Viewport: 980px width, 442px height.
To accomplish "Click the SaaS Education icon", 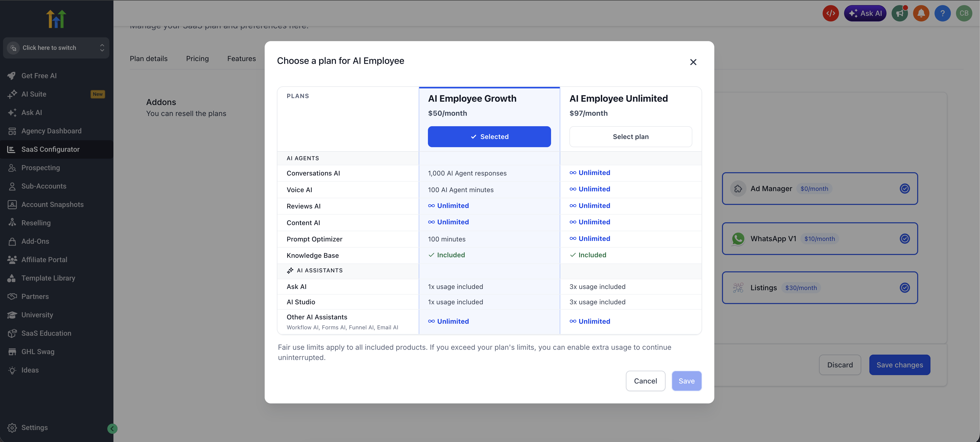I will pos(12,333).
